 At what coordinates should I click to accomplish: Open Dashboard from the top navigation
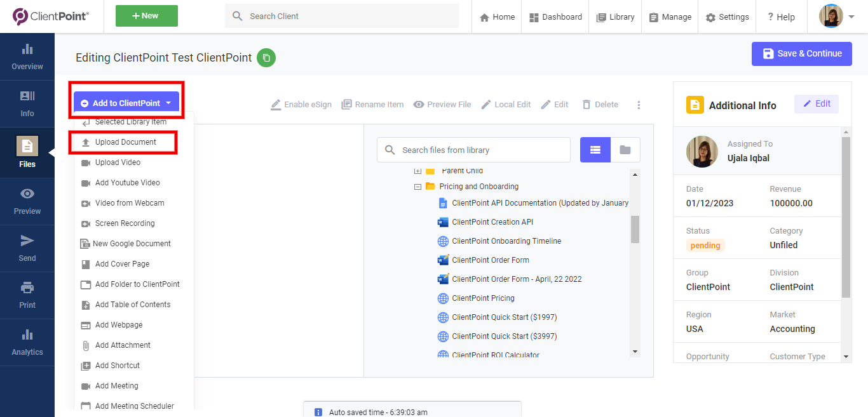click(555, 17)
